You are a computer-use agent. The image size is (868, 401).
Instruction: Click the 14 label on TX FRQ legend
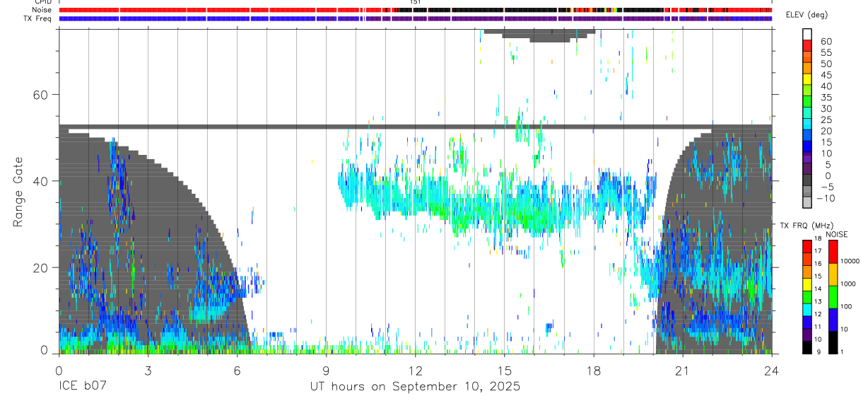tap(817, 289)
